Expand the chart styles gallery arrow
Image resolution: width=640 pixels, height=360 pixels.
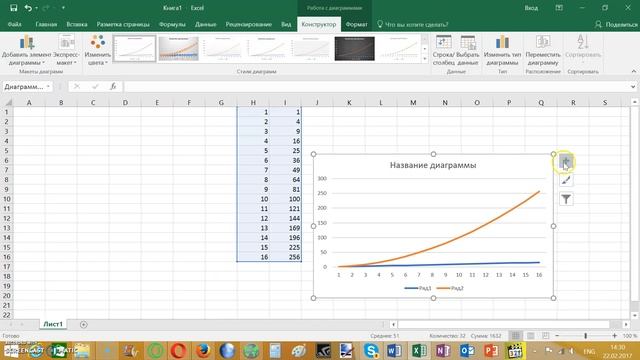(x=425, y=59)
